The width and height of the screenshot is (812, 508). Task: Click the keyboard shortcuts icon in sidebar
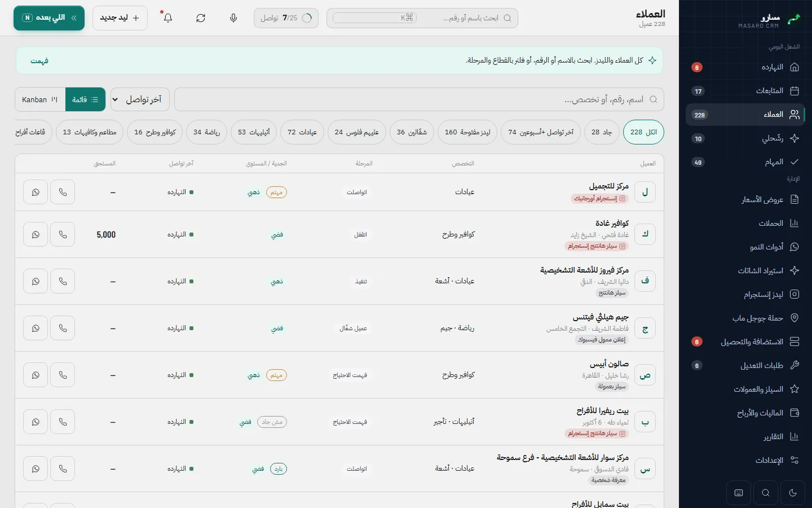[739, 493]
